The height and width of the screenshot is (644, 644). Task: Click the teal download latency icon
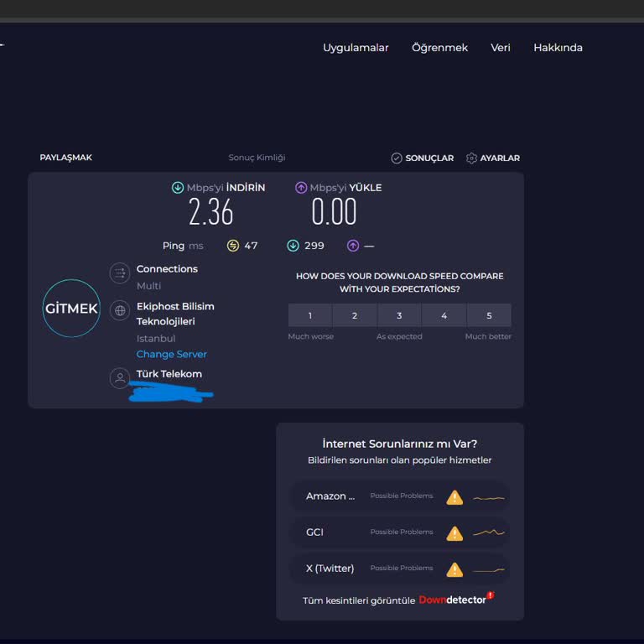pyautogui.click(x=293, y=246)
